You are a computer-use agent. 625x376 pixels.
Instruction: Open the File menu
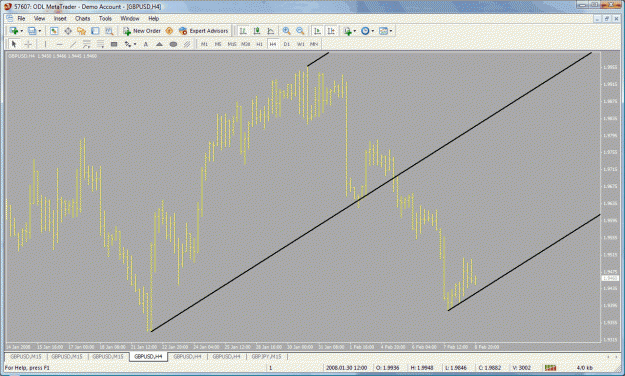pos(21,18)
